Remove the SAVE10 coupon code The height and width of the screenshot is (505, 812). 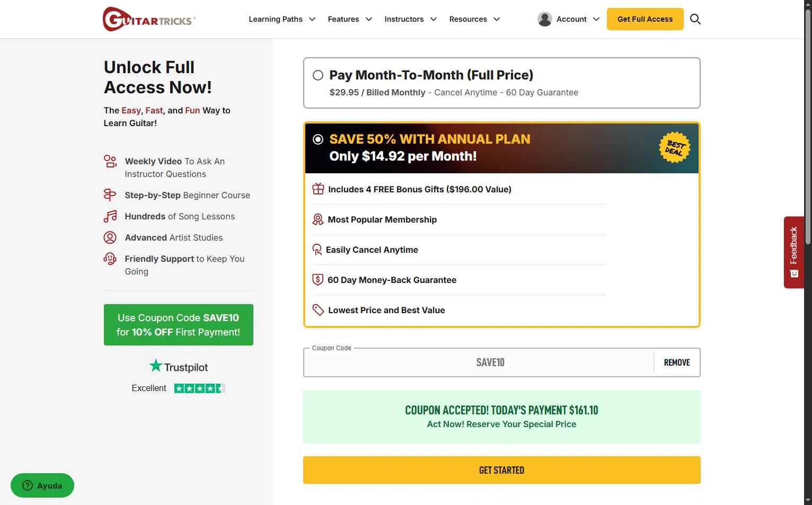click(677, 362)
